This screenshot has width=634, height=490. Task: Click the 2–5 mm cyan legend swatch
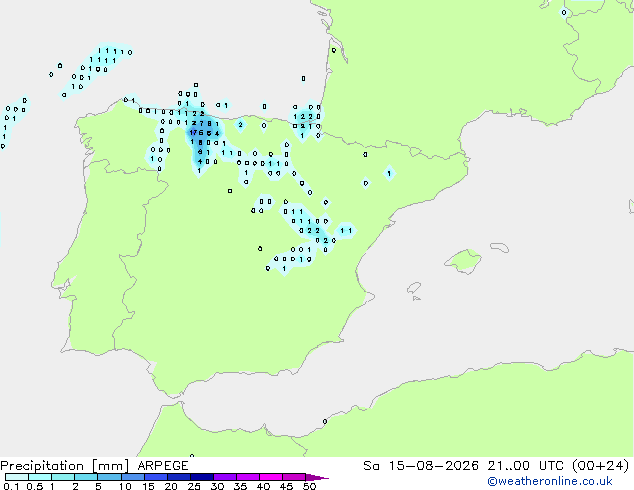click(86, 477)
